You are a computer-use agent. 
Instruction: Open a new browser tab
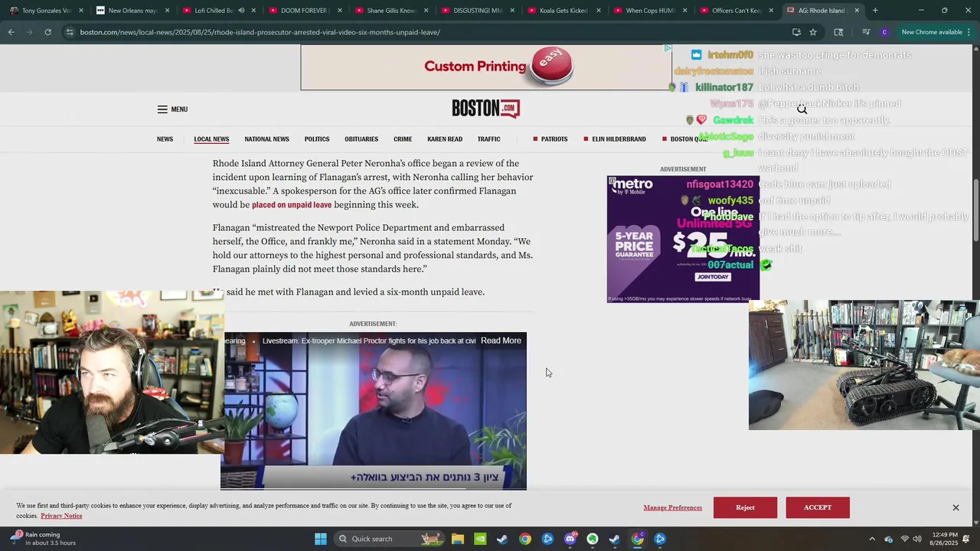(875, 11)
